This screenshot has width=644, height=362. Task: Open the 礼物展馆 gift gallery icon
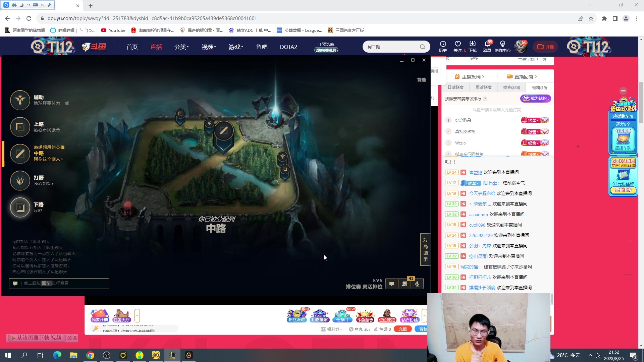pyautogui.click(x=319, y=315)
